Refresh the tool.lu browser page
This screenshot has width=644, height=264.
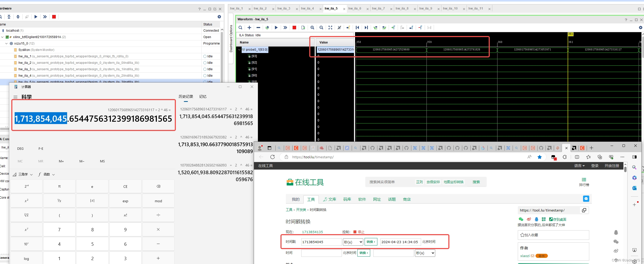(273, 157)
